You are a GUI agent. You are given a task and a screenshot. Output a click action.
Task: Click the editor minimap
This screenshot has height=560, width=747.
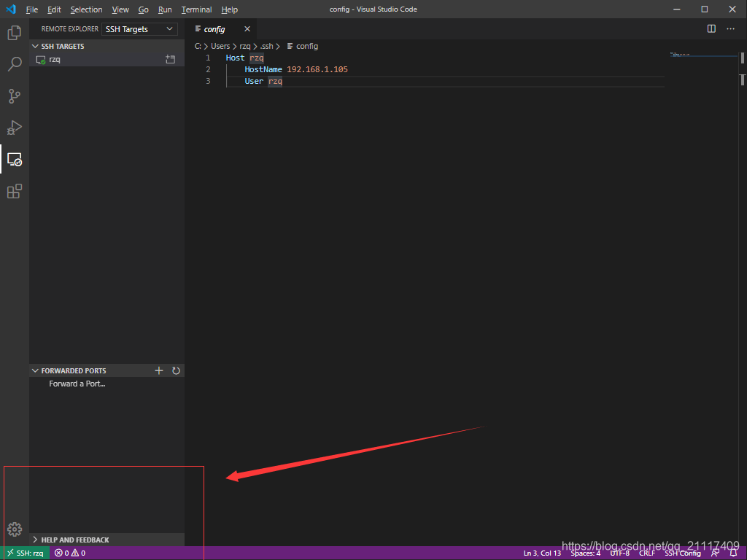point(703,55)
